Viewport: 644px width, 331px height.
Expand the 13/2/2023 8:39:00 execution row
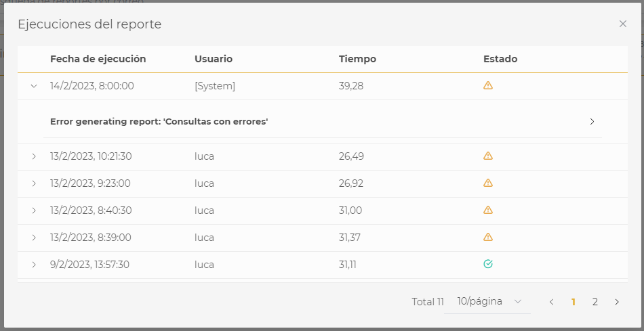coord(34,238)
